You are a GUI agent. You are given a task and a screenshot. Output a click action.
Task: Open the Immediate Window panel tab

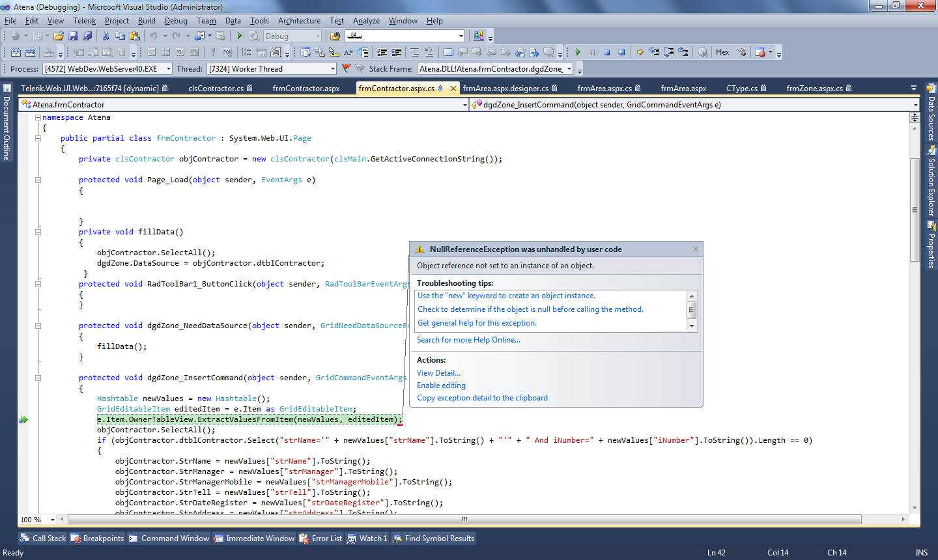point(254,539)
